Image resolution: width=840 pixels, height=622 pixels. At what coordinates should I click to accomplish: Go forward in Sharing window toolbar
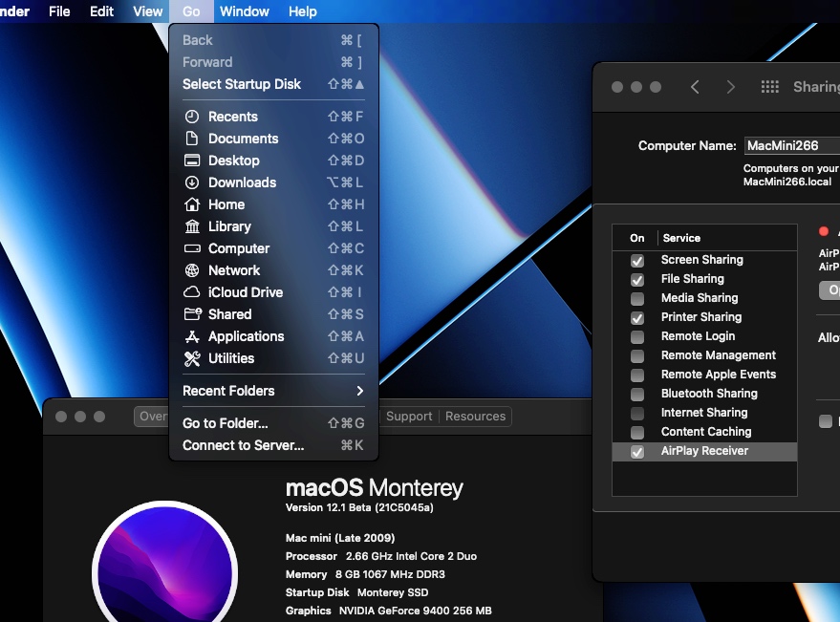point(730,87)
